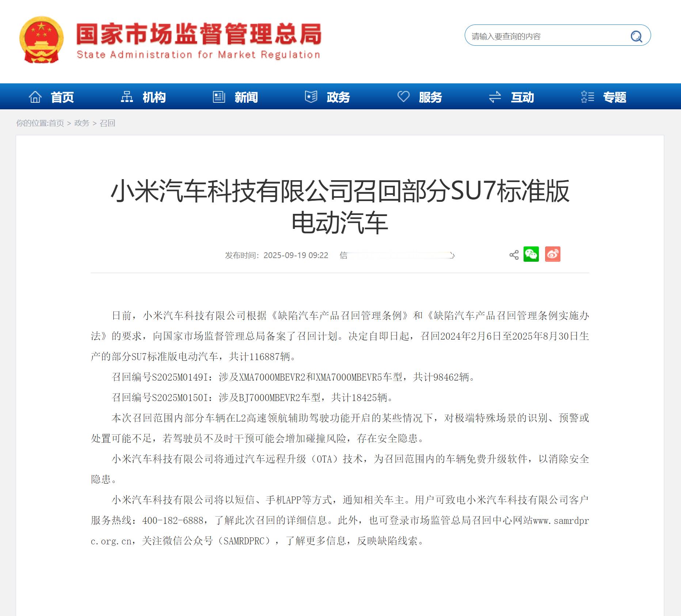Click the 共计116887辆 total count text
This screenshot has width=681, height=616.
[x=259, y=357]
